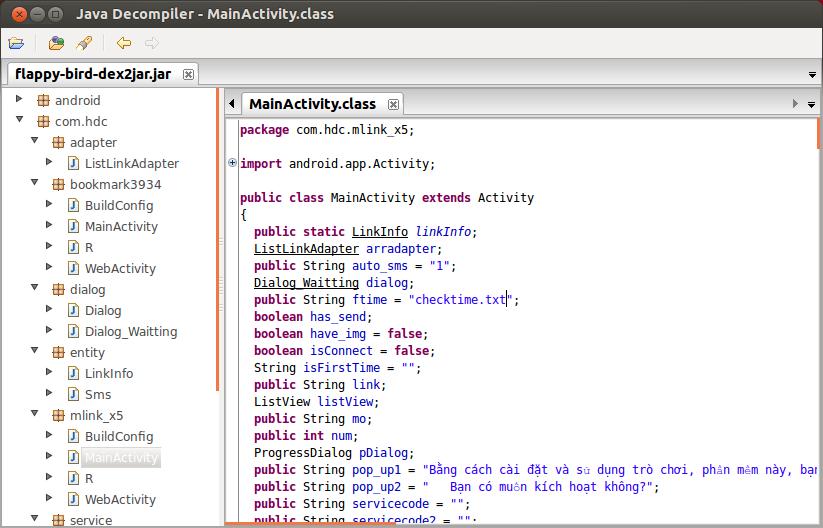Viewport: 823px width, 528px height.
Task: Click the BuildConfig class icon under bookmark3934
Action: pyautogui.click(x=73, y=205)
